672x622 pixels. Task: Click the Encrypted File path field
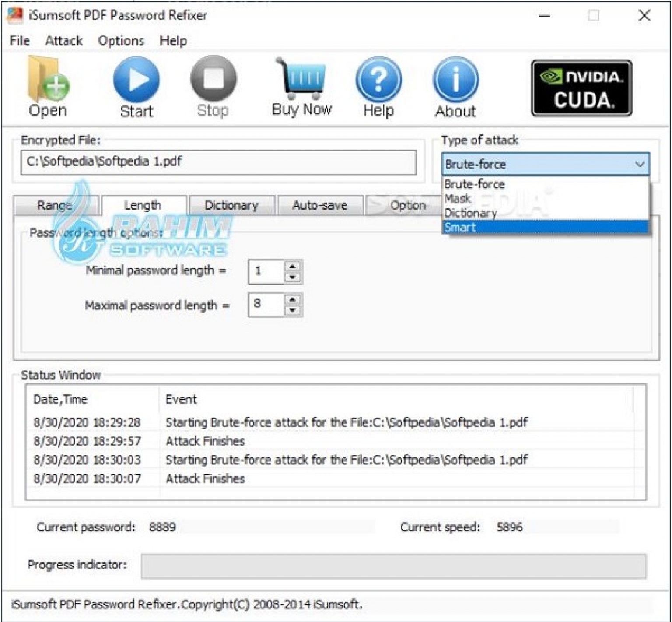point(218,162)
